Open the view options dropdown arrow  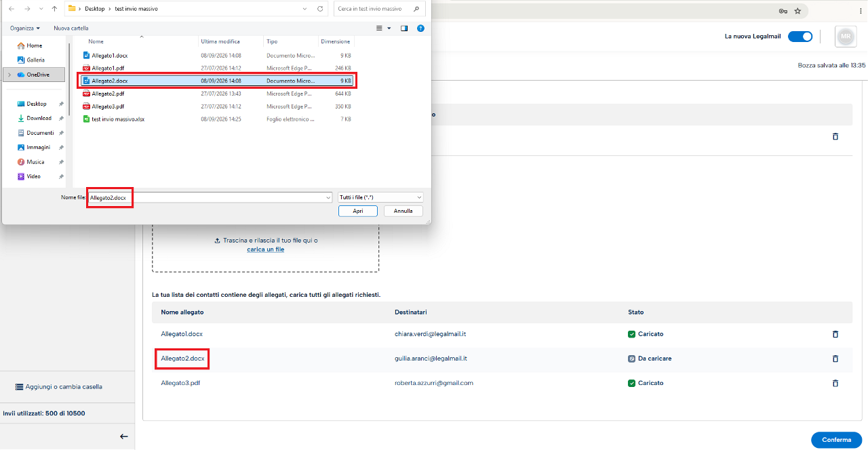tap(389, 28)
